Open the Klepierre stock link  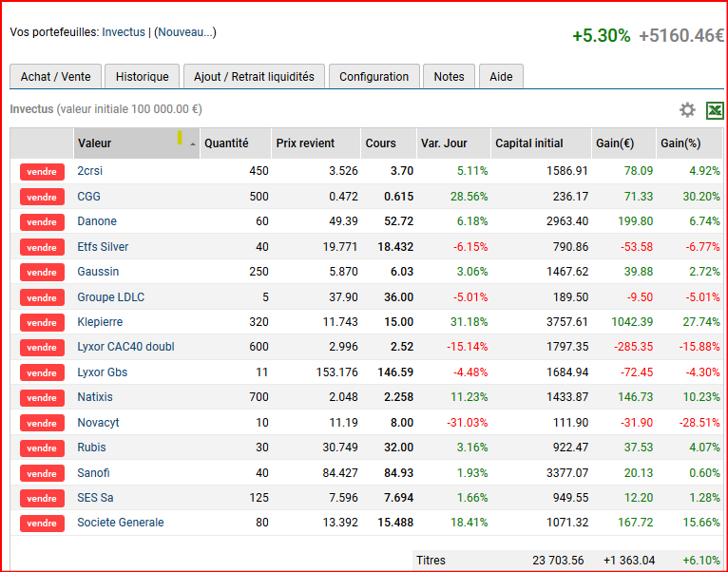point(100,322)
